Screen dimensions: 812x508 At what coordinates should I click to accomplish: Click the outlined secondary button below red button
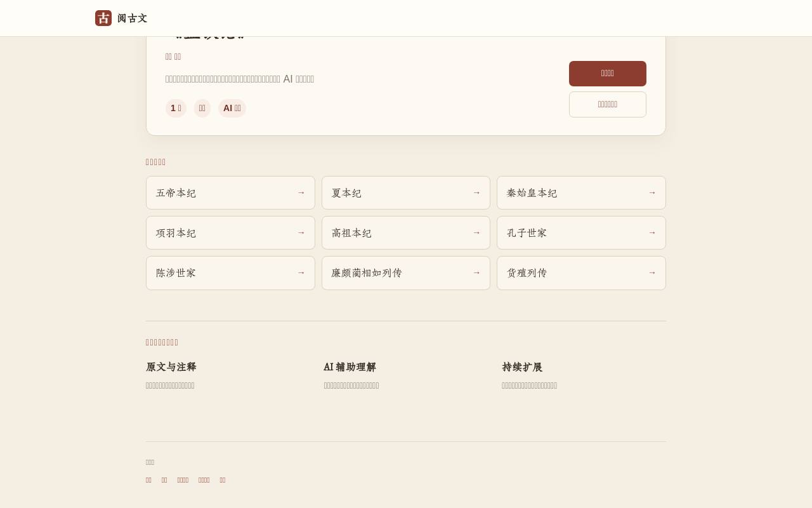608,104
